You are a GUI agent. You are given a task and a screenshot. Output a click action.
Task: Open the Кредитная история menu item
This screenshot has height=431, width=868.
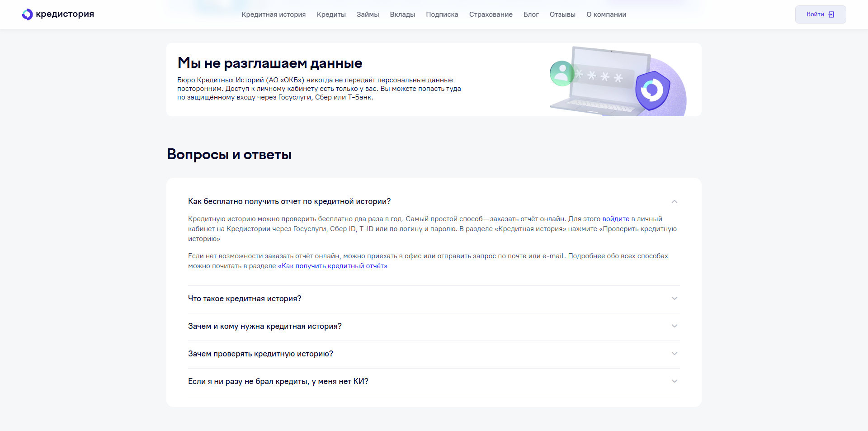(274, 14)
